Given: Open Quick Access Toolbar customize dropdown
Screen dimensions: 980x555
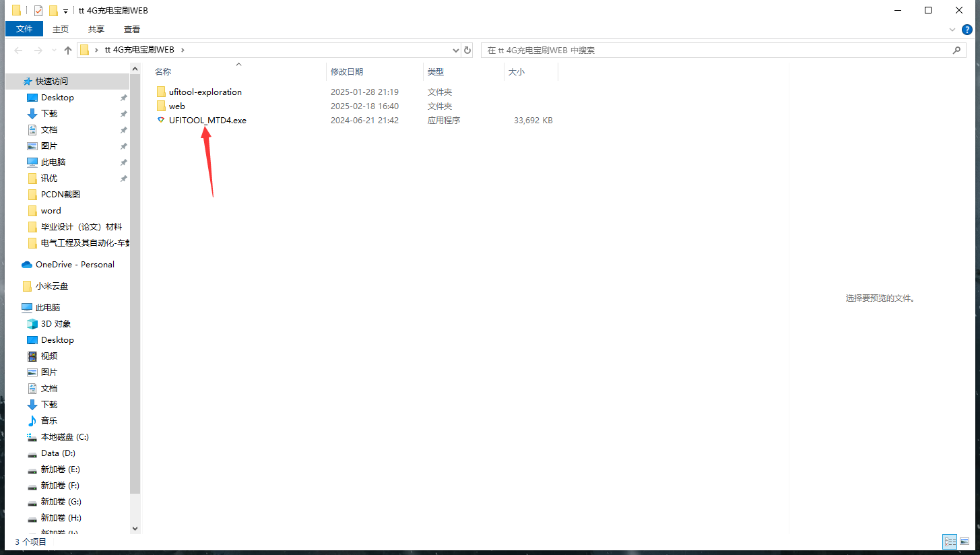Looking at the screenshot, I should (65, 11).
